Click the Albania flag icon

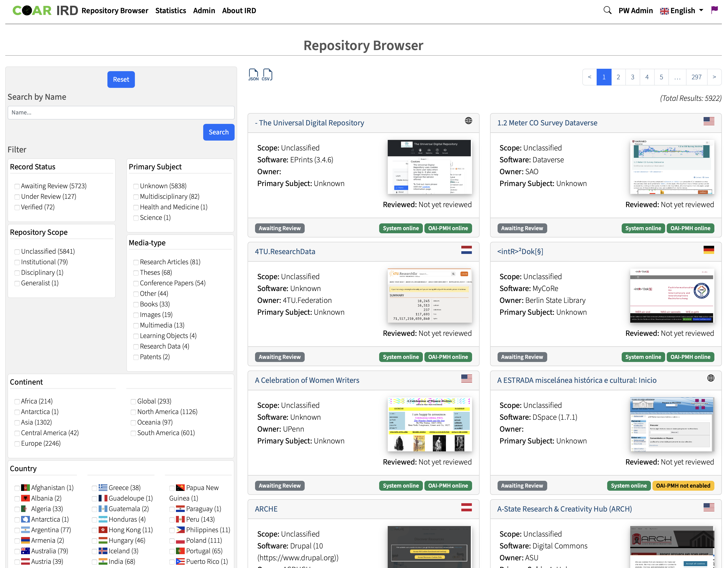[25, 498]
